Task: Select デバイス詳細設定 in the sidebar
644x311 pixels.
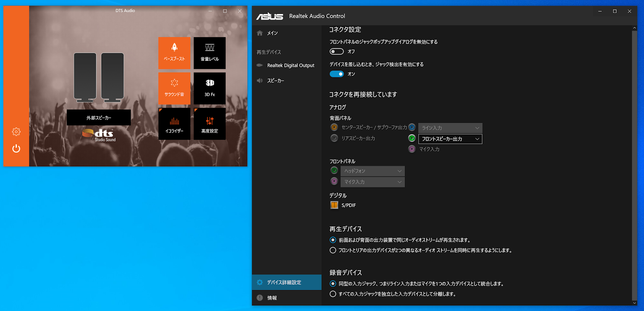Action: click(x=287, y=282)
